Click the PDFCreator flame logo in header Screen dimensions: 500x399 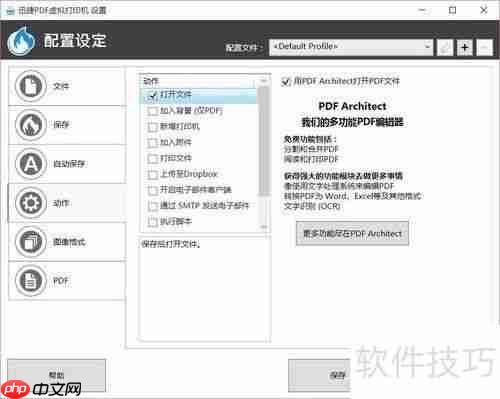tap(21, 41)
